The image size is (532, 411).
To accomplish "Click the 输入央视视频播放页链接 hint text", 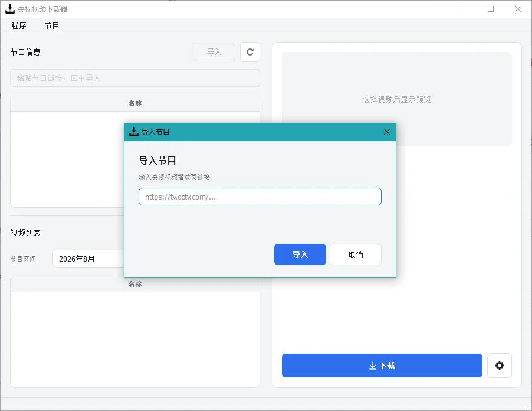I will pos(175,177).
